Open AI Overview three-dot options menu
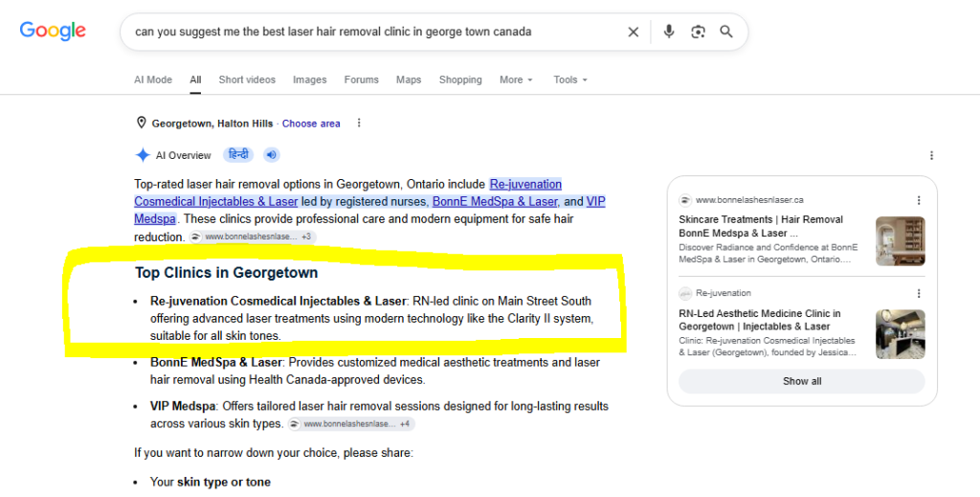The image size is (980, 497). 931,155
